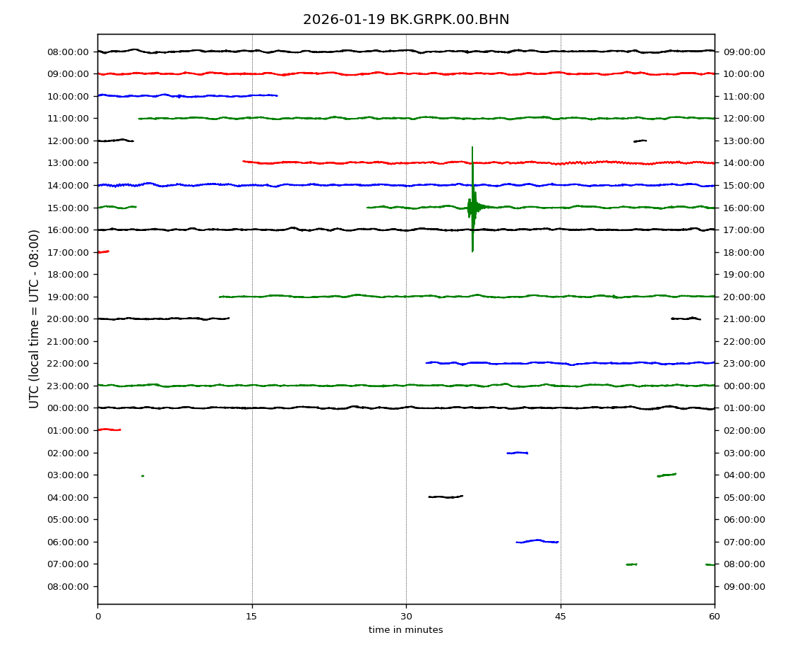Viewport: 812px width, 671px height.
Task: Click the 02:00:00 label on right axis
Action: point(744,430)
